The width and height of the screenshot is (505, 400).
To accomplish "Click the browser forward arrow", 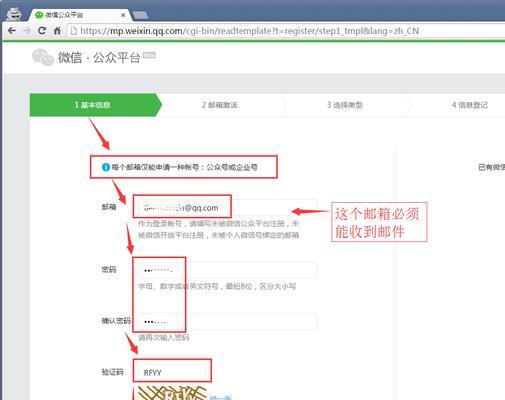I will [x=27, y=31].
